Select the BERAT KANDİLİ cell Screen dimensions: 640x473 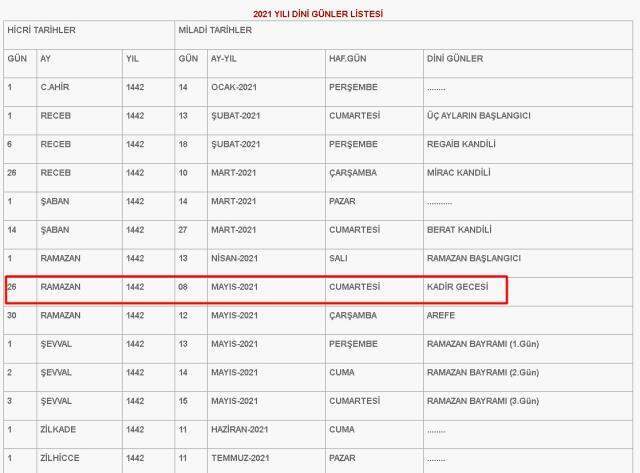528,235
